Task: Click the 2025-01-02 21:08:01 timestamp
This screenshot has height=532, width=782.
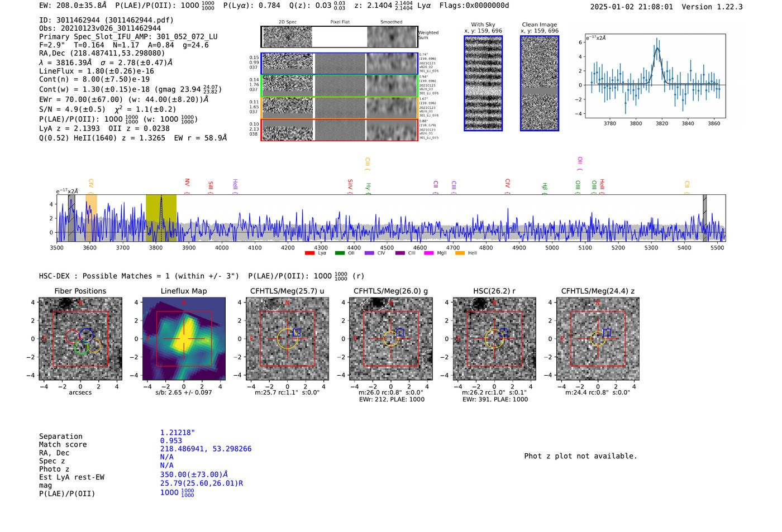Action: pyautogui.click(x=632, y=7)
